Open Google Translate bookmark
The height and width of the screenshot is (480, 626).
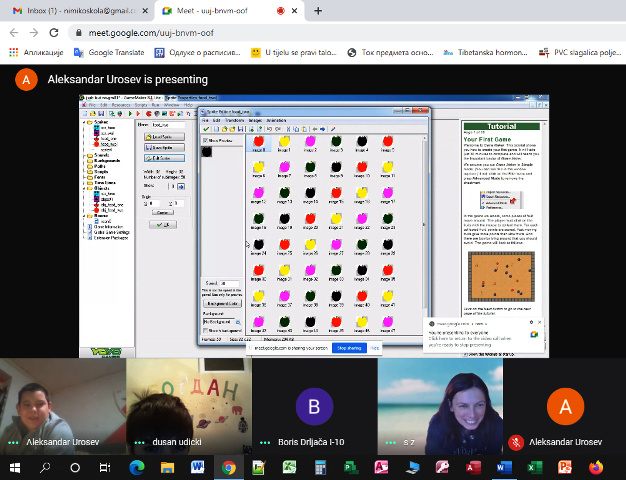tap(109, 52)
